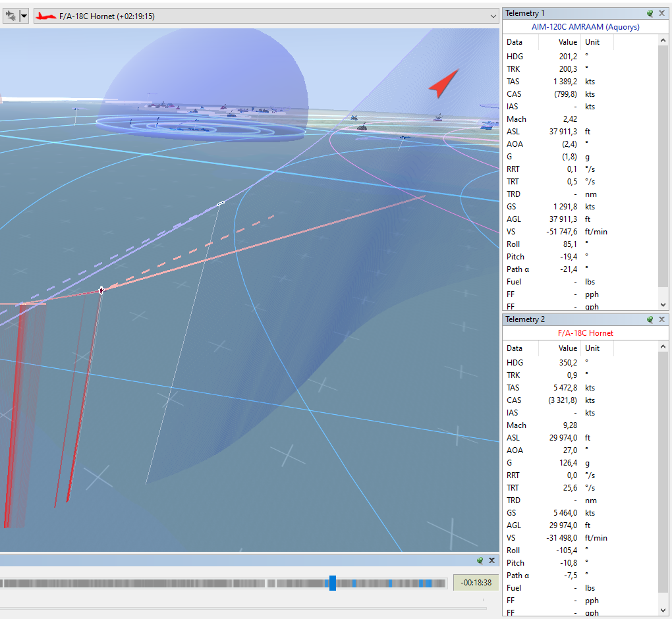Click the Telemetry 2 scrollbar up arrow
The image size is (672, 619).
point(663,346)
